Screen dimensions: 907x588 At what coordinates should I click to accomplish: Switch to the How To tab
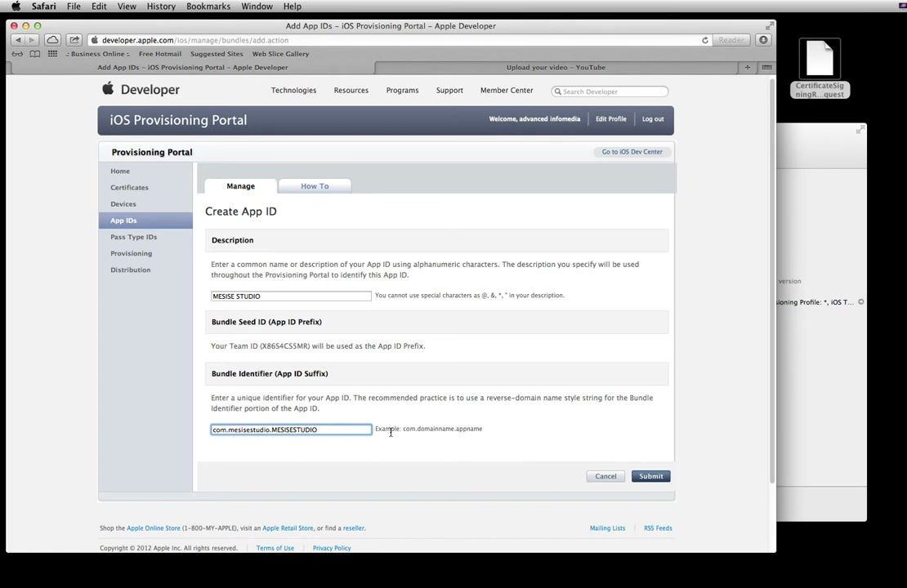coord(315,186)
